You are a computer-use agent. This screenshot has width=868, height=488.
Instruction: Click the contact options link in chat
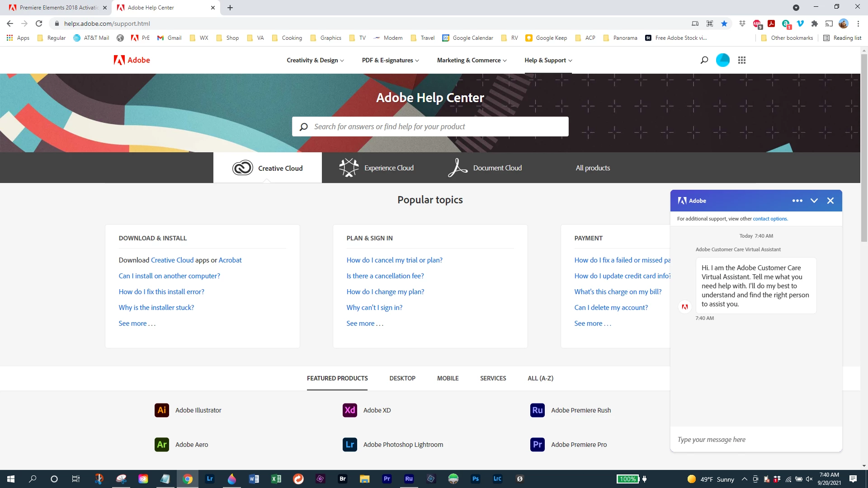770,219
